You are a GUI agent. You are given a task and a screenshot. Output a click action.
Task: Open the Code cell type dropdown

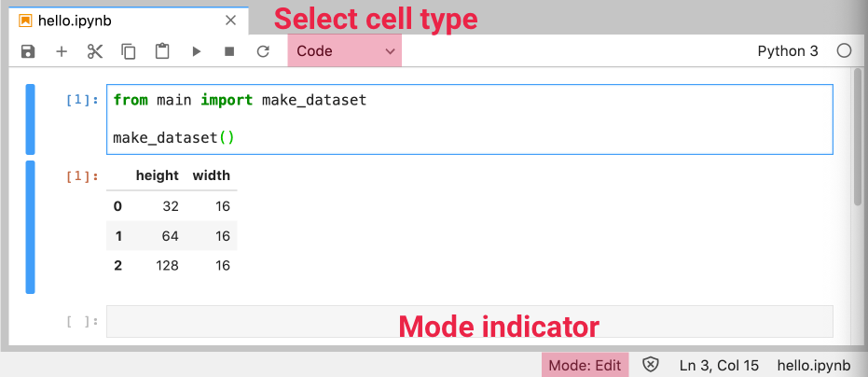click(345, 51)
